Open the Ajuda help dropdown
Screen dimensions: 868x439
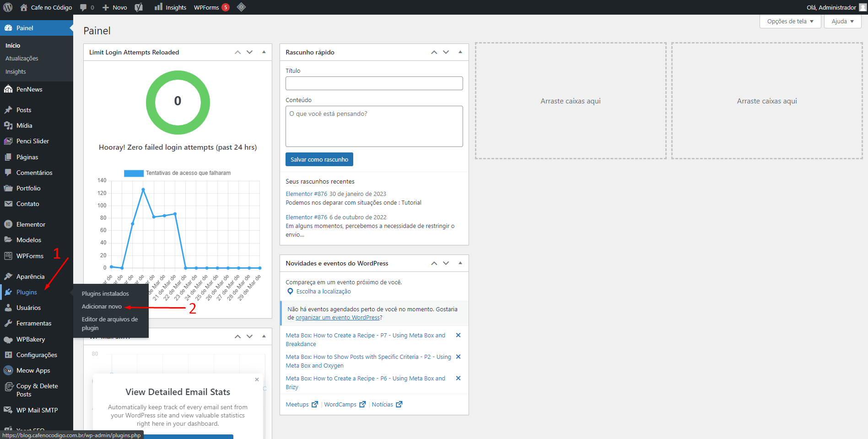tap(842, 21)
